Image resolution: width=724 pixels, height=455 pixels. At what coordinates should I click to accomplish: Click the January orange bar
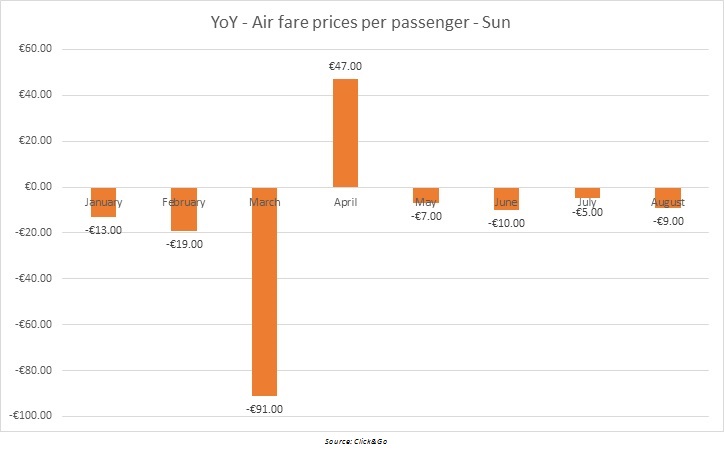coord(103,202)
